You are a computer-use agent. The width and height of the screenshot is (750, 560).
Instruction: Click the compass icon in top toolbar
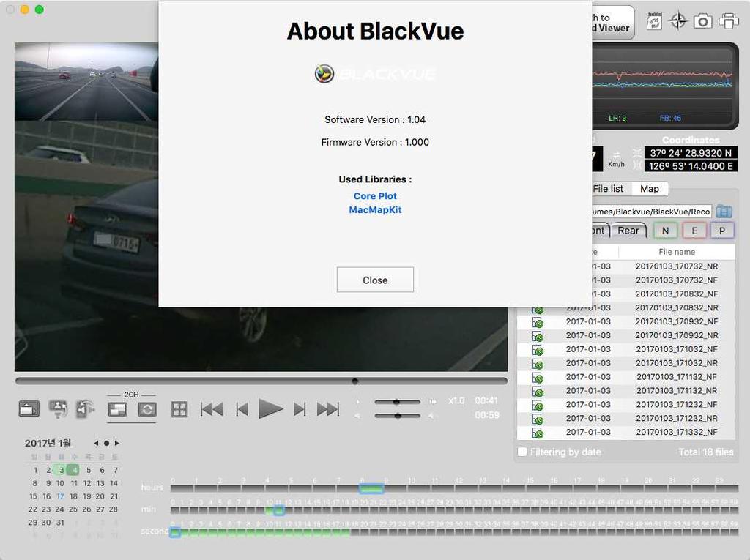click(678, 21)
